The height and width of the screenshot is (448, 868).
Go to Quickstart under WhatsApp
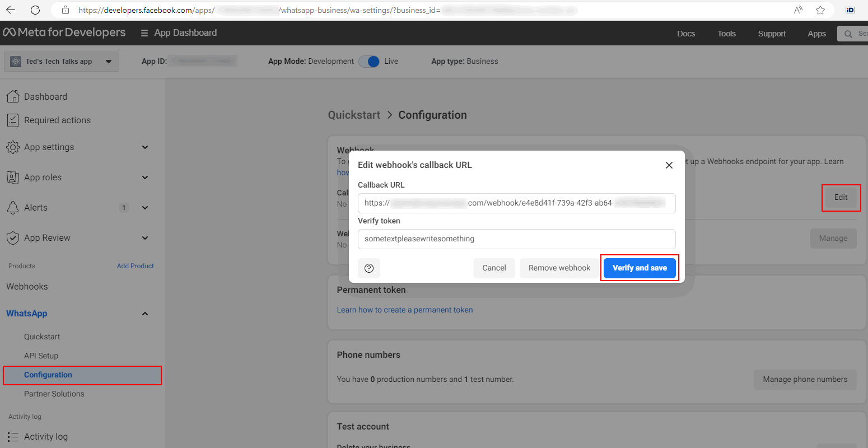coord(42,337)
